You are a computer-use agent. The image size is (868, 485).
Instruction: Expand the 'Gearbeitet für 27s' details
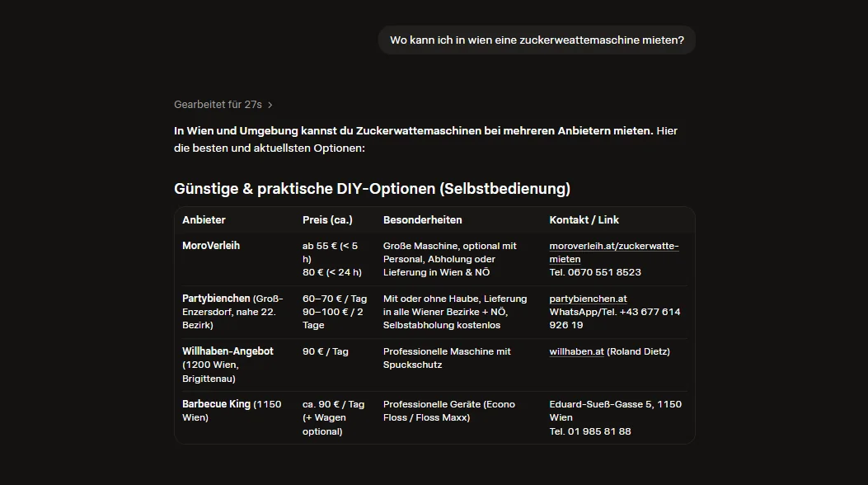pyautogui.click(x=223, y=105)
